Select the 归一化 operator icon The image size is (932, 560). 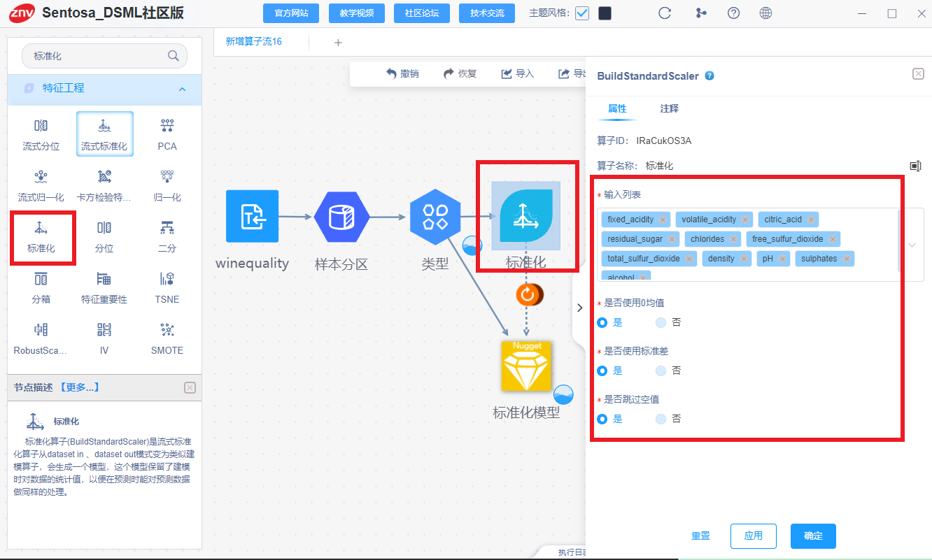[167, 176]
